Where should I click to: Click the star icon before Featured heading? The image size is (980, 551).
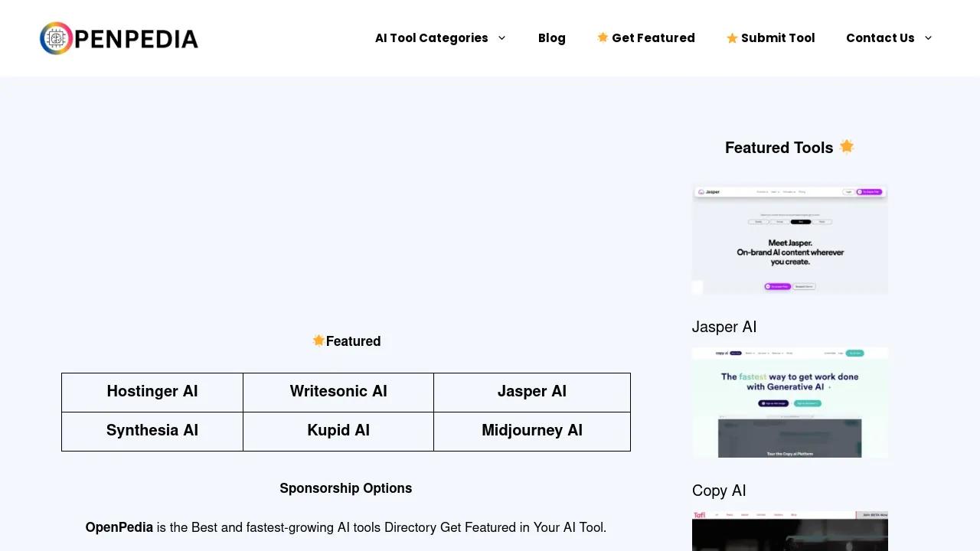tap(318, 341)
